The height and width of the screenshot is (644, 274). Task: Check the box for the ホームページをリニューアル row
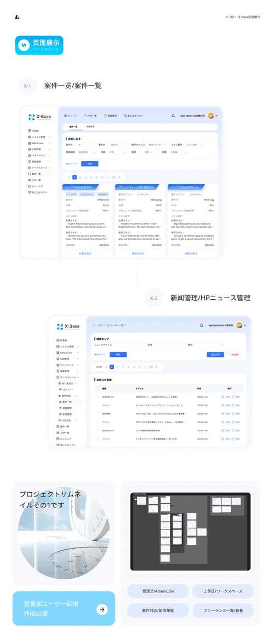click(98, 406)
